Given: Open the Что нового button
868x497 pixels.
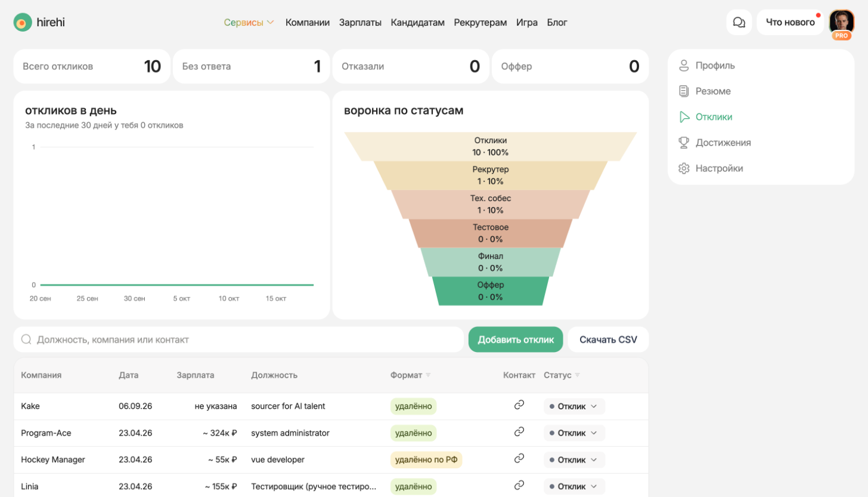Looking at the screenshot, I should coord(790,23).
